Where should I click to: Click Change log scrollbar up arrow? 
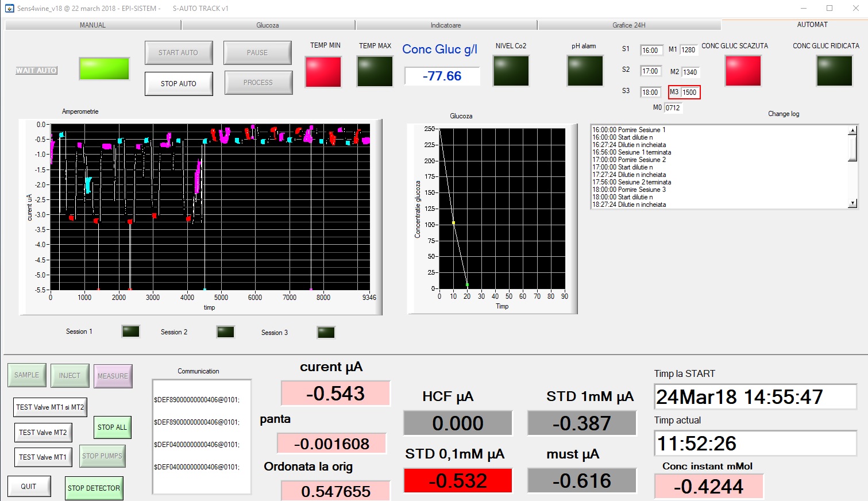(852, 130)
